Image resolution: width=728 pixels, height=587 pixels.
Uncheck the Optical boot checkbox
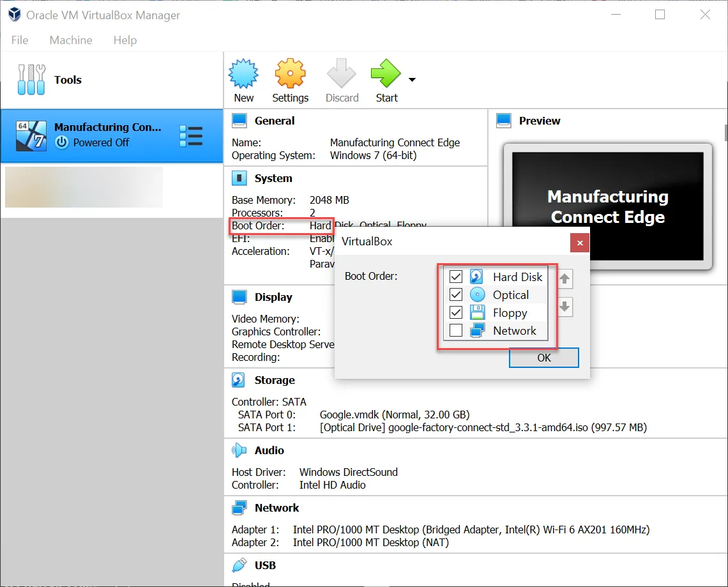tap(456, 294)
